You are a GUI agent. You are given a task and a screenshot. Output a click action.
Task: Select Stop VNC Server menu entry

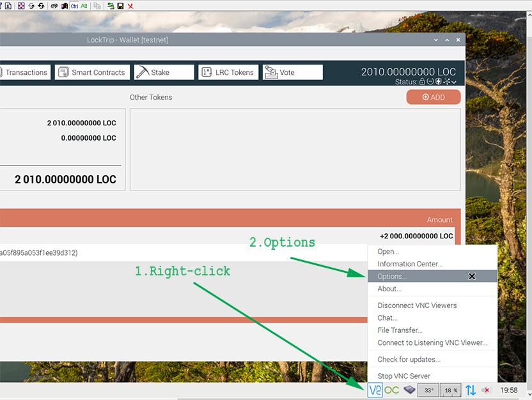click(403, 376)
